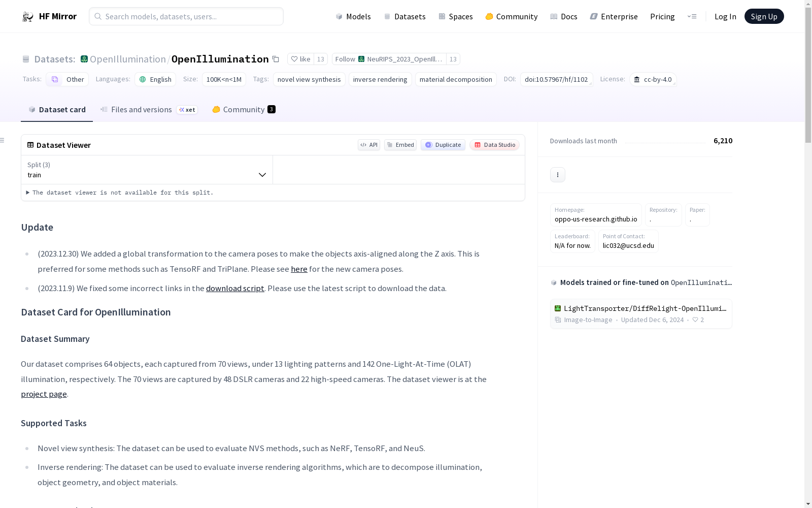Image resolution: width=812 pixels, height=508 pixels.
Task: Open the navigation more-options menu icon
Action: (x=692, y=16)
